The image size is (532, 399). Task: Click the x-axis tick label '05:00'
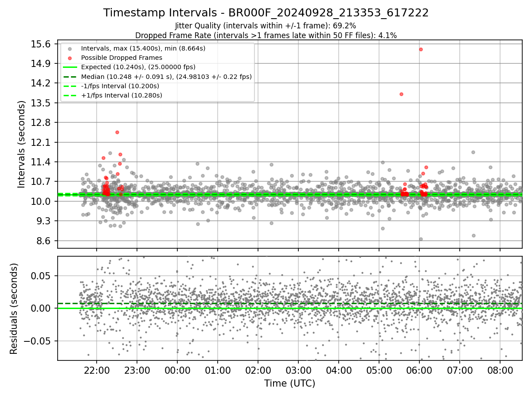[379, 370]
